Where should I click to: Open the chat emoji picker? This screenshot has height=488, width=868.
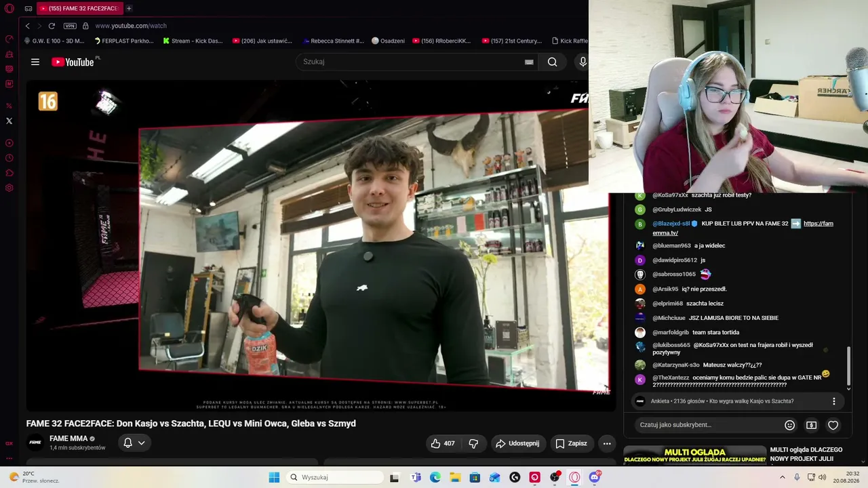(x=789, y=425)
